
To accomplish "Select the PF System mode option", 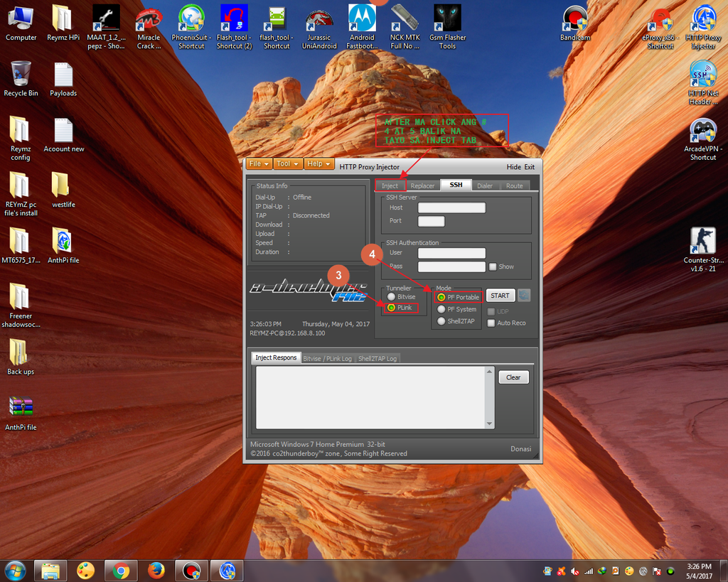I will click(441, 309).
